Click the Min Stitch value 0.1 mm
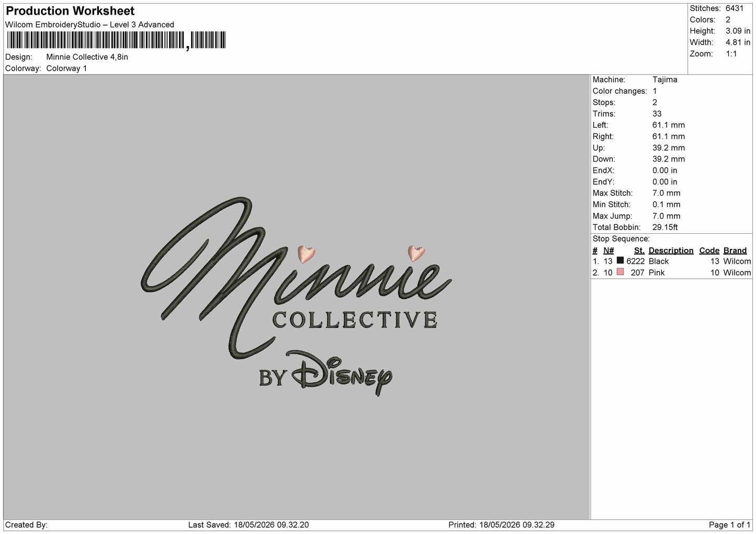This screenshot has width=756, height=534. click(x=666, y=204)
